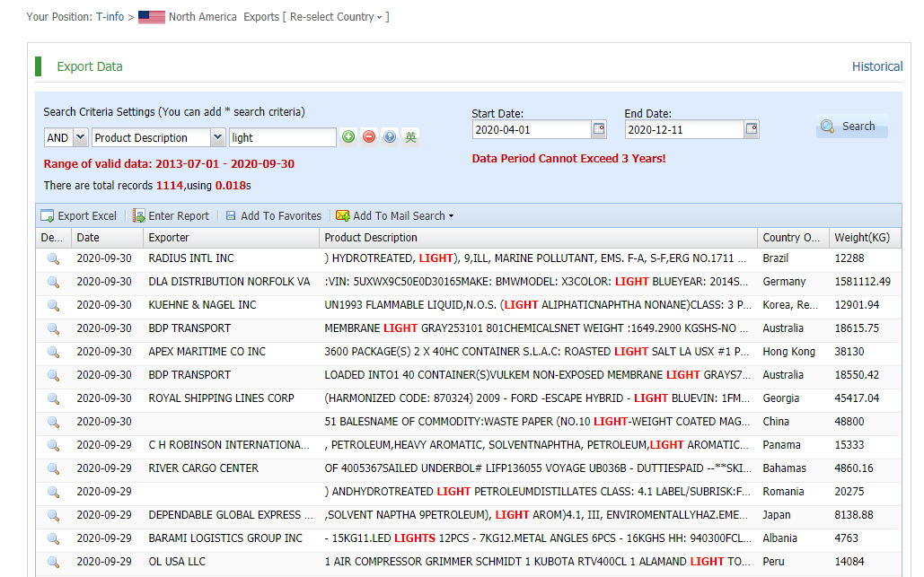This screenshot has width=924, height=577.
Task: Switch to Historical tab
Action: pos(876,66)
